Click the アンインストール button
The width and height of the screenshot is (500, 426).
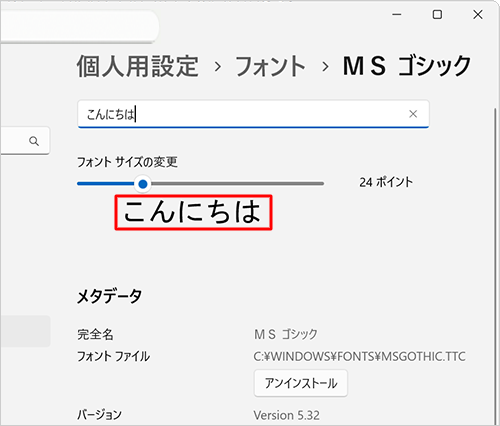[301, 383]
